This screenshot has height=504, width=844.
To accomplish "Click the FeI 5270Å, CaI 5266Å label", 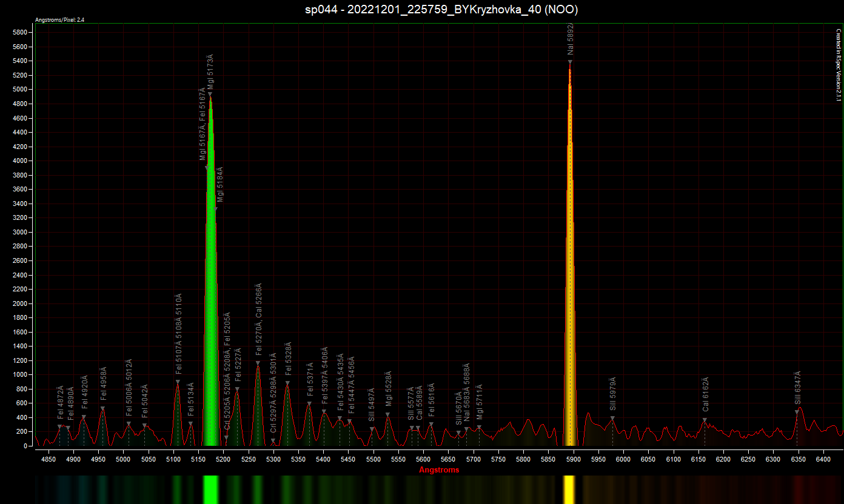I will pyautogui.click(x=258, y=319).
